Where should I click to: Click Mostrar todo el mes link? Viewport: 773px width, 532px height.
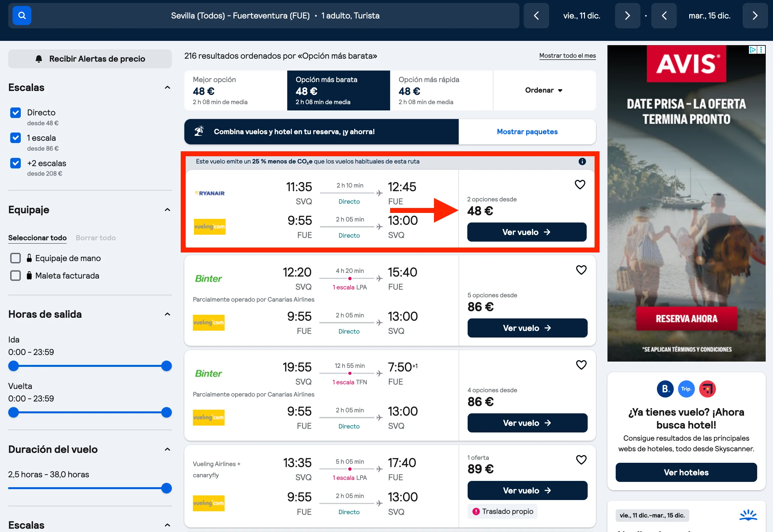(568, 56)
